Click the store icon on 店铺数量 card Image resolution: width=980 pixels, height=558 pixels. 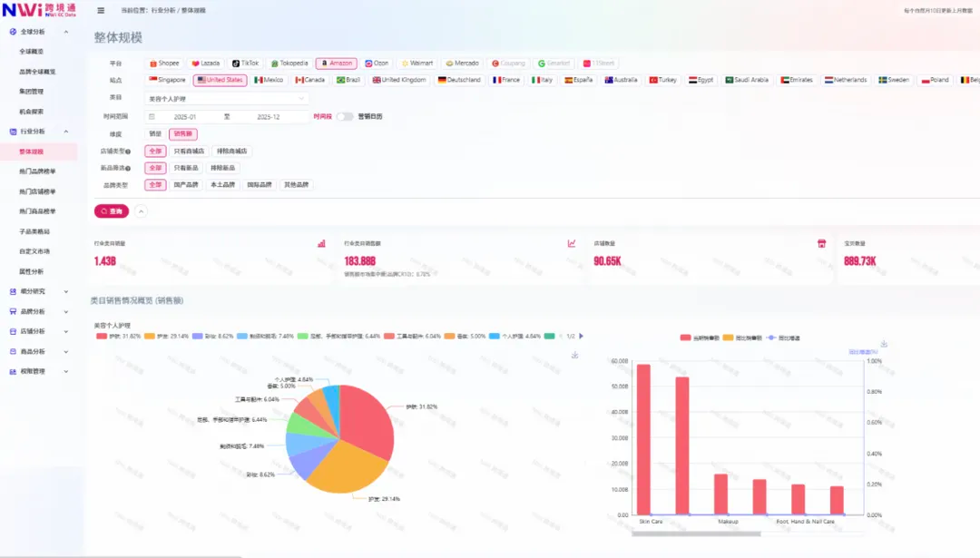[x=821, y=243]
